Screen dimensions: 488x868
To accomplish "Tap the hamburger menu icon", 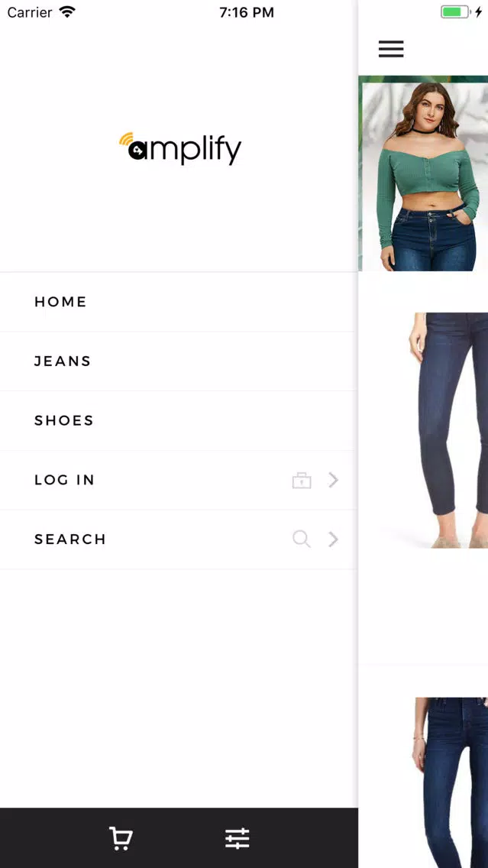I will [x=391, y=49].
